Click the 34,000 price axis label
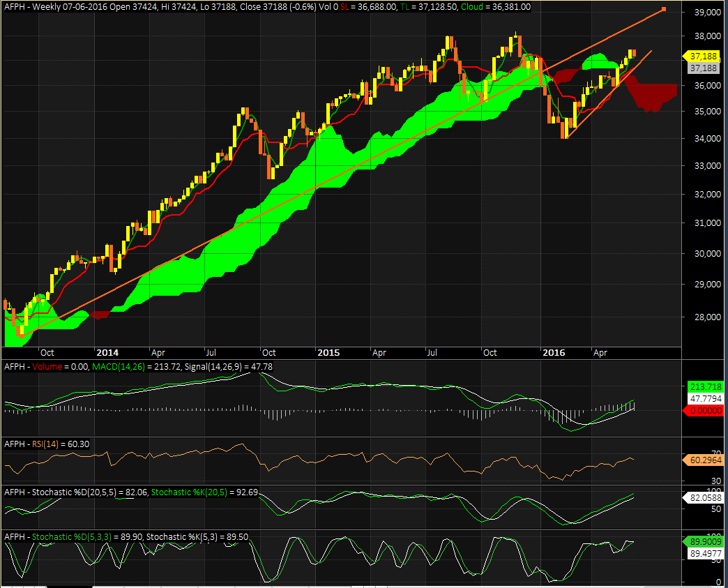 [708, 138]
